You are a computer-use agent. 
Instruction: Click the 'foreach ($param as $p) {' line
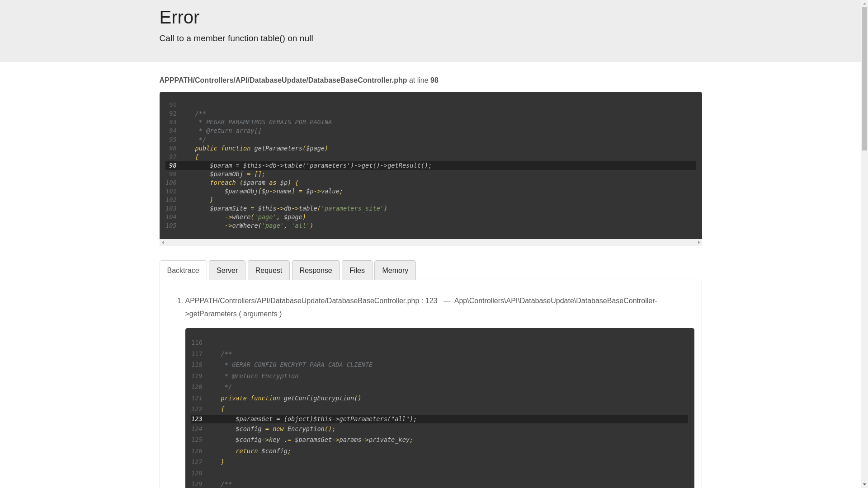click(254, 183)
